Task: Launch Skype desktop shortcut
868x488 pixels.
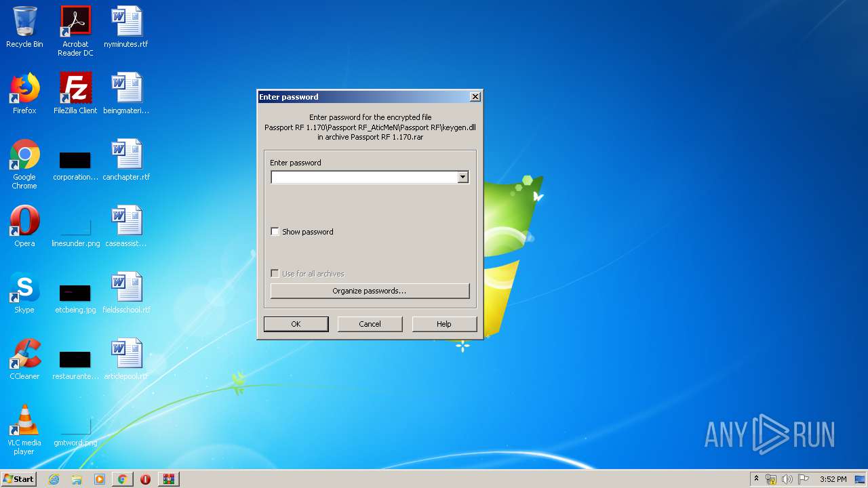Action: click(24, 293)
